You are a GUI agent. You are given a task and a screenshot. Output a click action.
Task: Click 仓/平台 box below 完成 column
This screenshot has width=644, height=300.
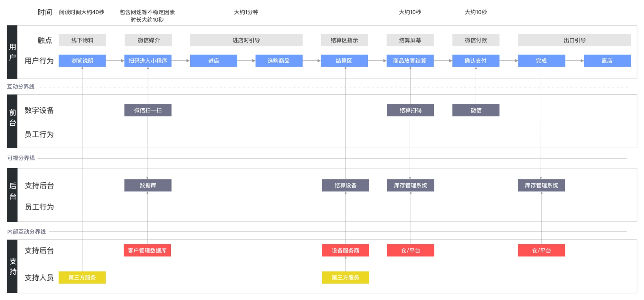click(541, 250)
